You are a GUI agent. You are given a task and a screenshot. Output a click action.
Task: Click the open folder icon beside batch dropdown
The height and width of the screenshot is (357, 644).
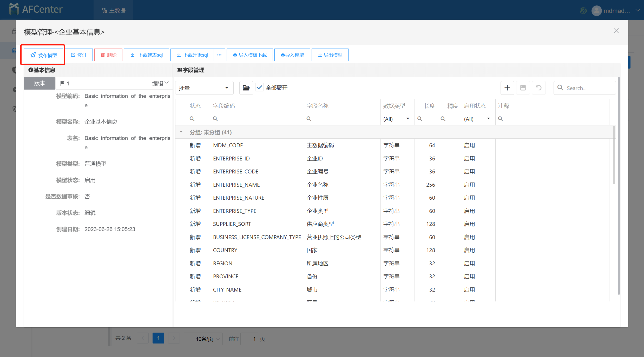(246, 88)
